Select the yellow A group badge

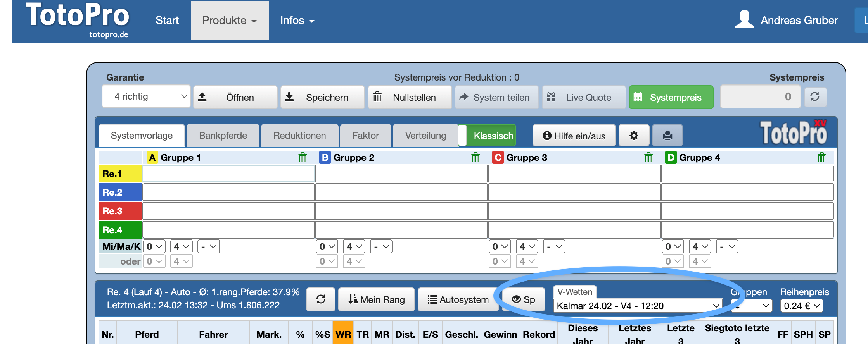(152, 158)
